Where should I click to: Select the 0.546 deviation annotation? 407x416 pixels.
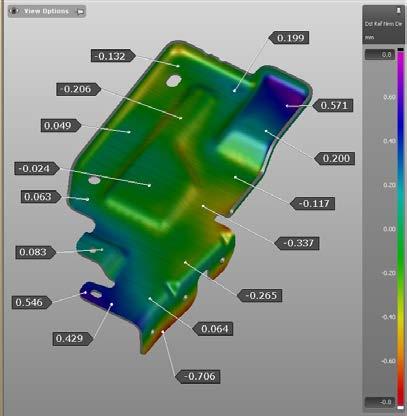pos(31,302)
